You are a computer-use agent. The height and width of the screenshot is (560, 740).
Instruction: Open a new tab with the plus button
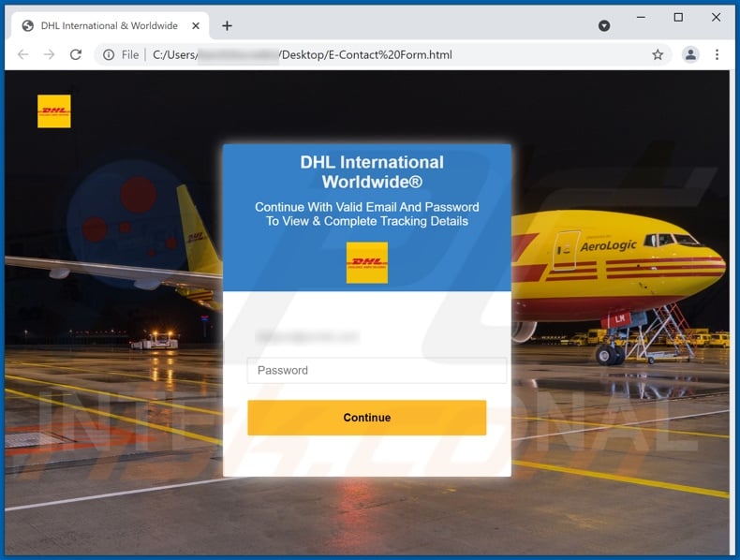click(x=227, y=25)
